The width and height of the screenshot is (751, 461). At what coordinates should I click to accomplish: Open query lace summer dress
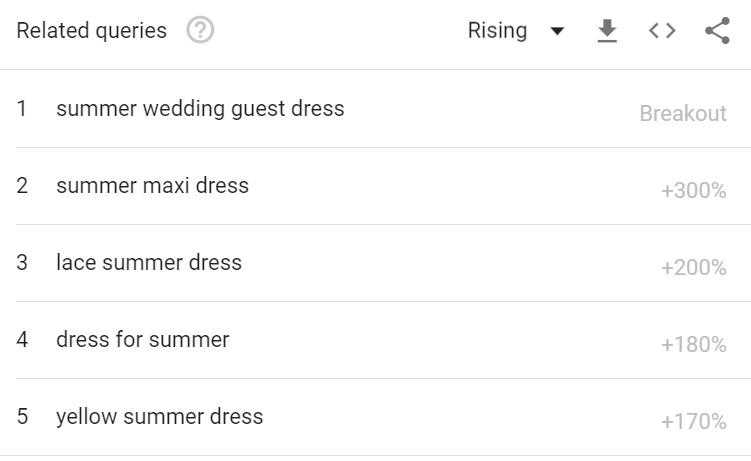pos(149,262)
